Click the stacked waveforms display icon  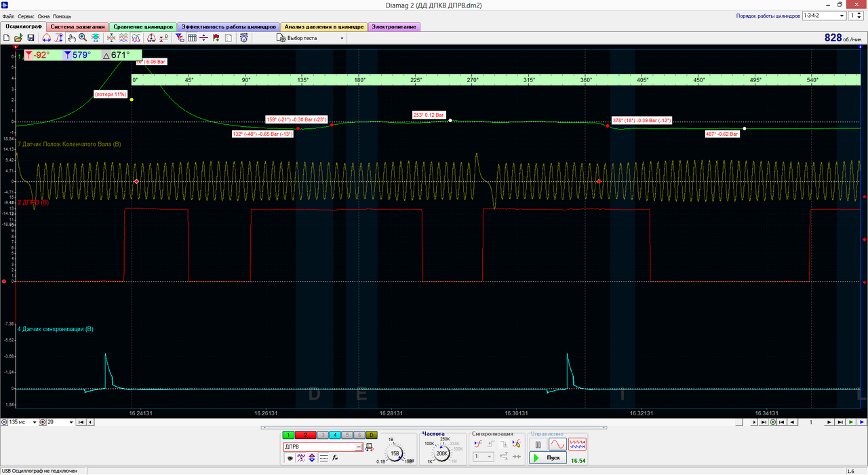123,38
